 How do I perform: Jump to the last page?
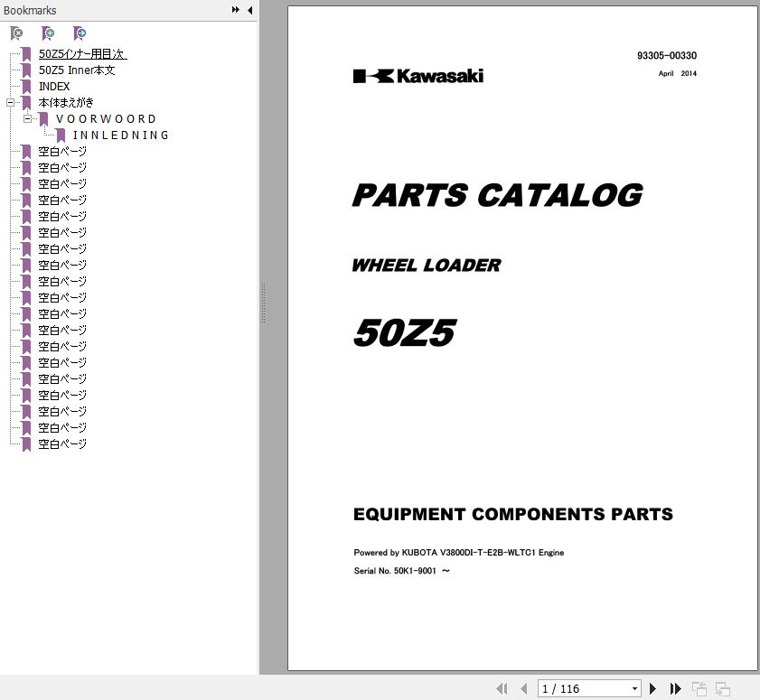(675, 688)
